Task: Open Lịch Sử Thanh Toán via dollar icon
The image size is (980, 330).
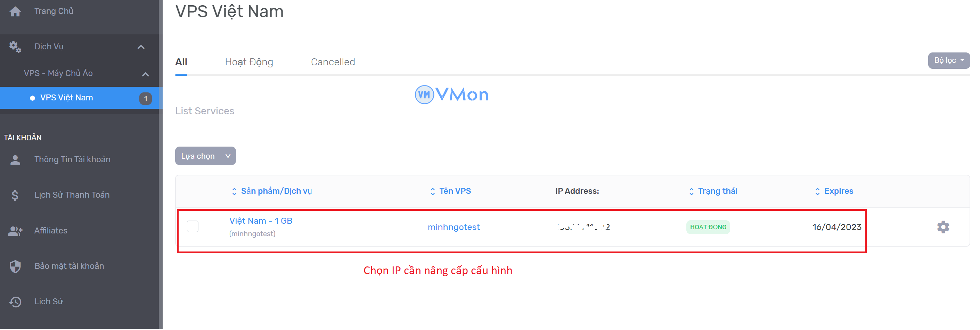Action: [15, 195]
